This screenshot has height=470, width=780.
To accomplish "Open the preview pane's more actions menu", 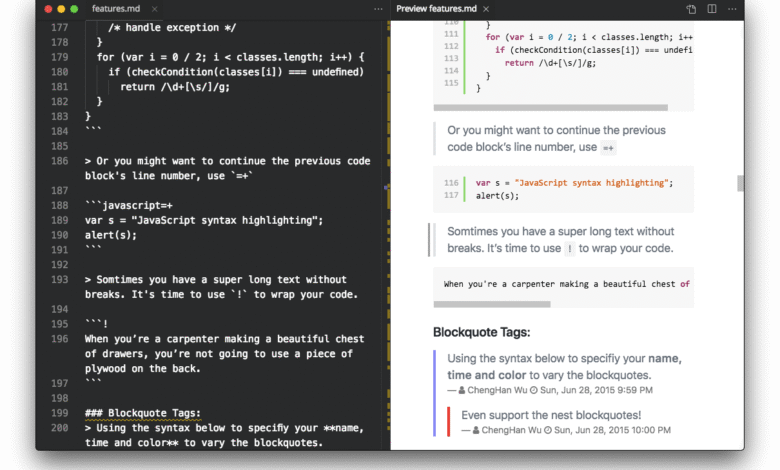I will point(733,9).
